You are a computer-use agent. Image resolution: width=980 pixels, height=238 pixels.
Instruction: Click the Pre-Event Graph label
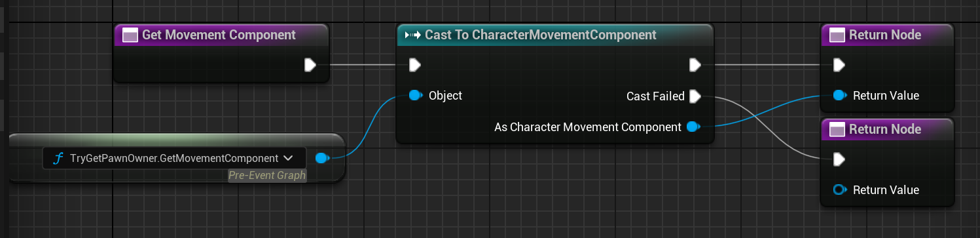[x=267, y=175]
